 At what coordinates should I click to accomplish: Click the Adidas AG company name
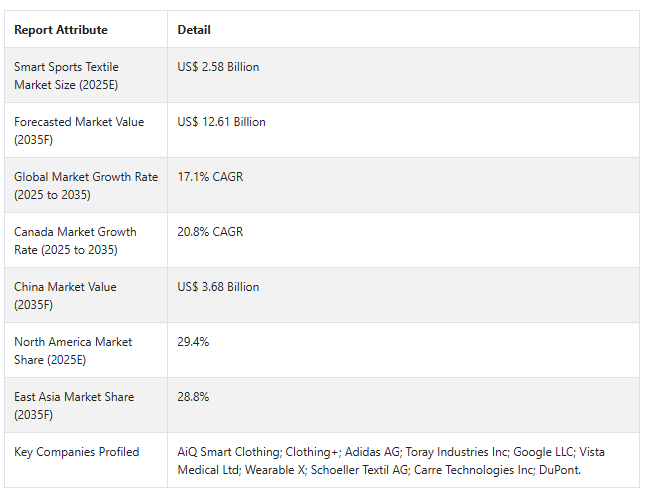click(371, 452)
